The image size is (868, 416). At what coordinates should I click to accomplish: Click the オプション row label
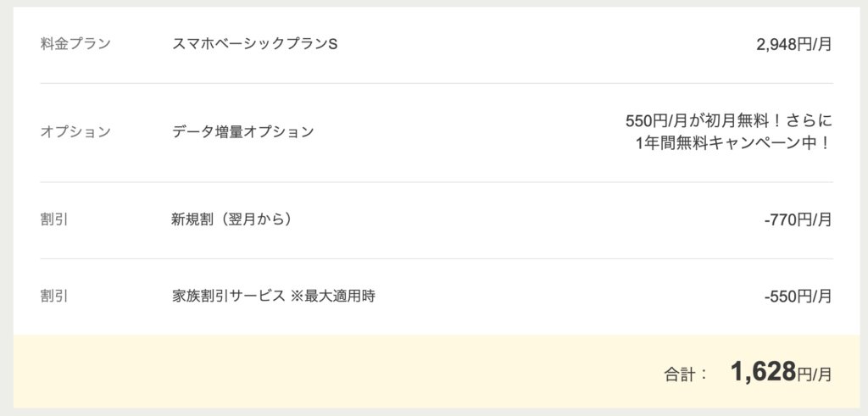pos(75,131)
